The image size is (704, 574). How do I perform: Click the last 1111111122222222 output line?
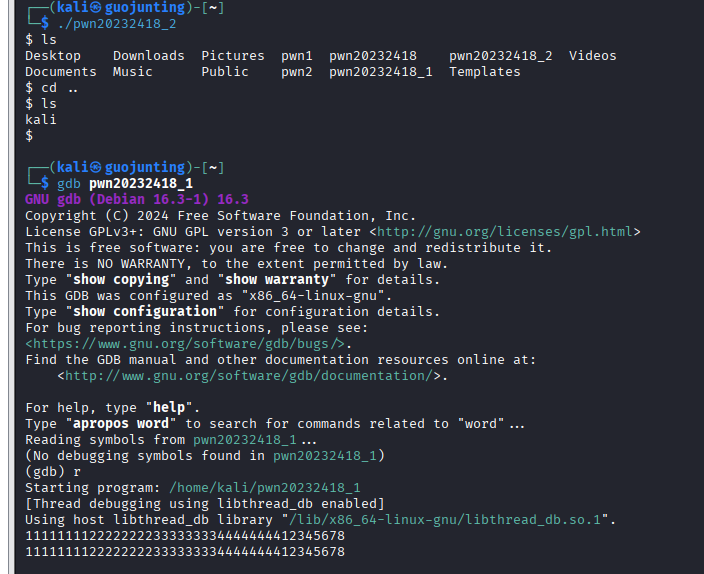tap(185, 552)
